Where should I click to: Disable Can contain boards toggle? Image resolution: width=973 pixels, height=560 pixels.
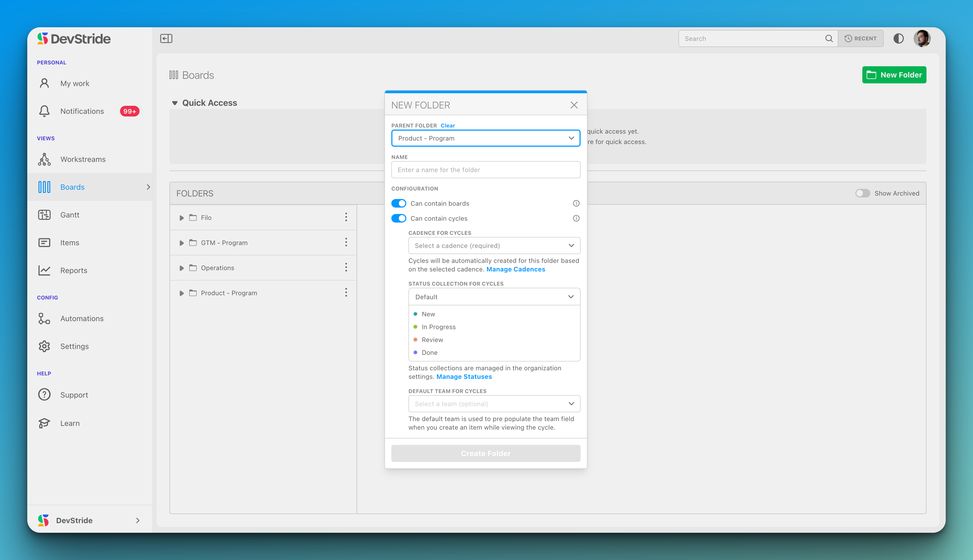click(399, 204)
